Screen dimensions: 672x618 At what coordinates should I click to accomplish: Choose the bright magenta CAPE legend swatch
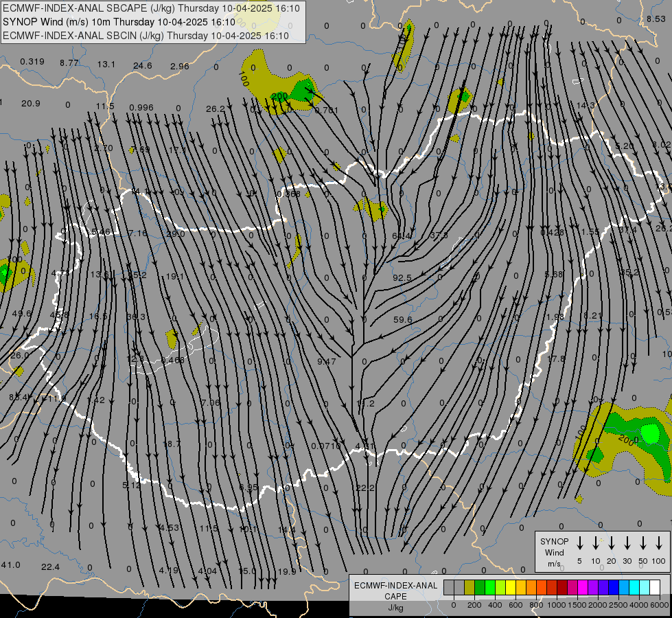[583, 587]
